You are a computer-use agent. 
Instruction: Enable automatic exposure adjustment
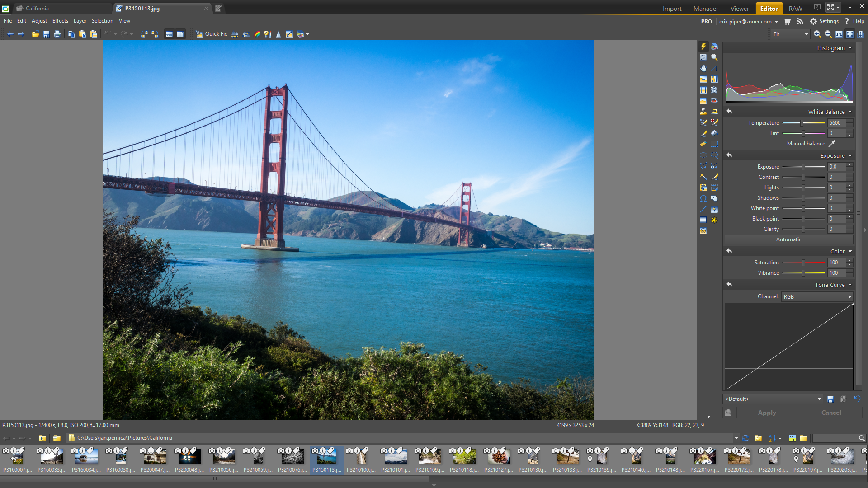tap(788, 239)
